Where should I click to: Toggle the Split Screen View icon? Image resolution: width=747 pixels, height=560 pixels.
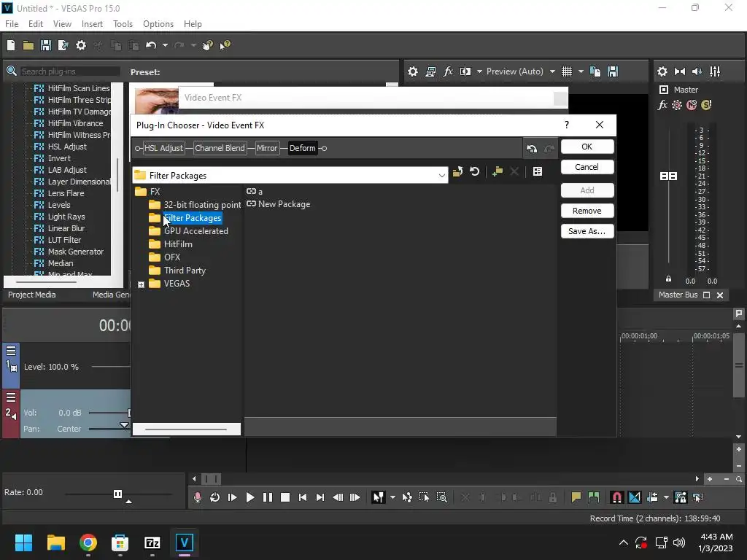coord(465,71)
